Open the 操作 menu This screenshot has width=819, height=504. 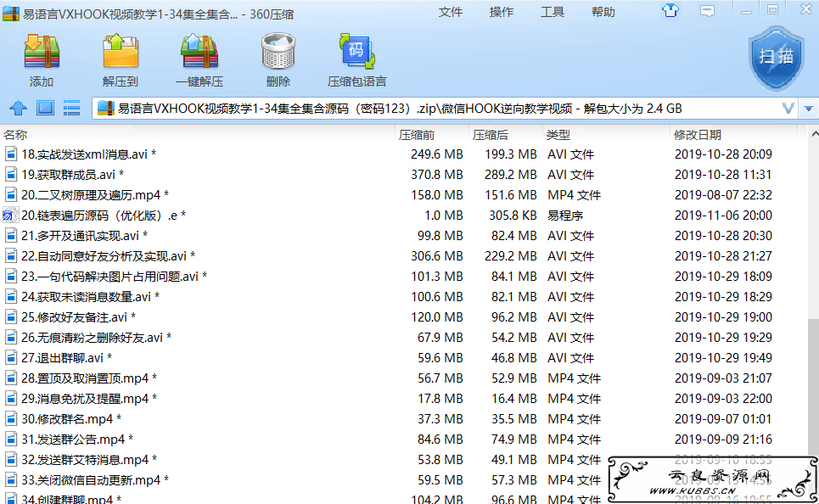click(502, 12)
